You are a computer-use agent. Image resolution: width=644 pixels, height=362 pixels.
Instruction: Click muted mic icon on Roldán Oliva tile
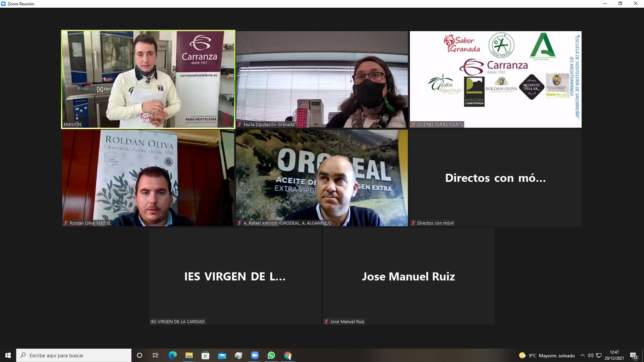point(66,223)
